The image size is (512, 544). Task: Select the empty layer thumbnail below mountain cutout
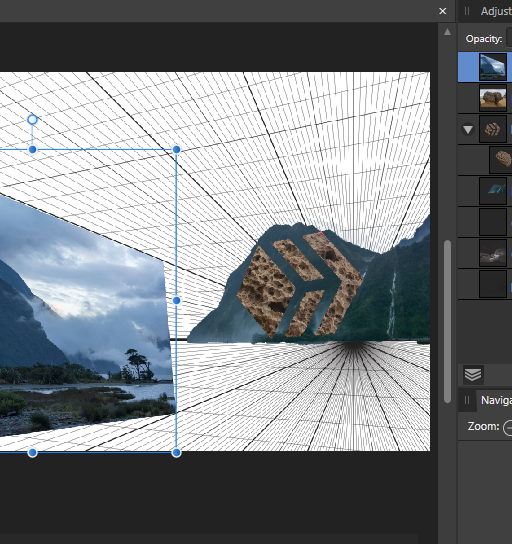(x=493, y=222)
